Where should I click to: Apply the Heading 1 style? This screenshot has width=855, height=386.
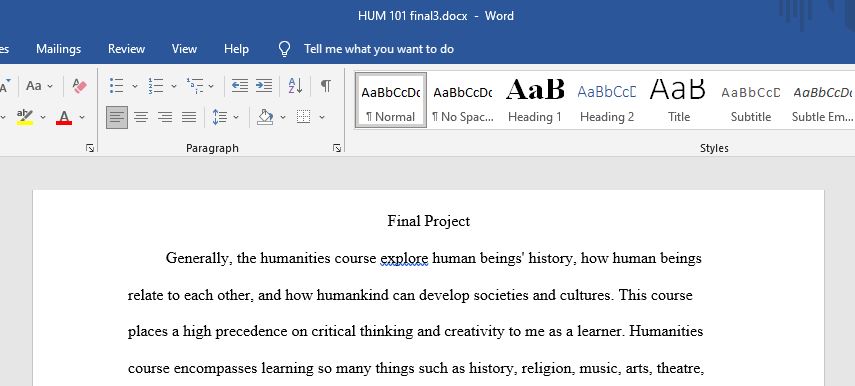[534, 101]
